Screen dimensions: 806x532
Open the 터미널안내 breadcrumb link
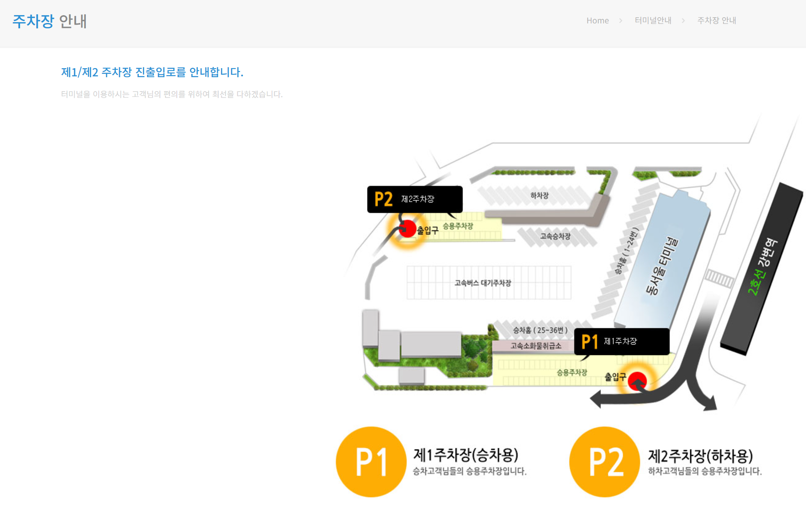pos(653,21)
